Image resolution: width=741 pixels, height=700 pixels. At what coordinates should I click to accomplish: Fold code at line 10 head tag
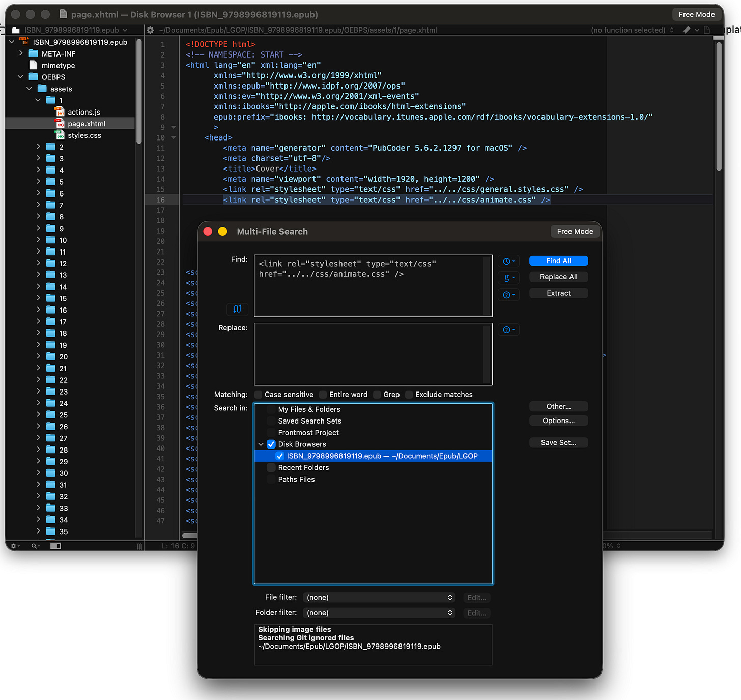click(174, 138)
